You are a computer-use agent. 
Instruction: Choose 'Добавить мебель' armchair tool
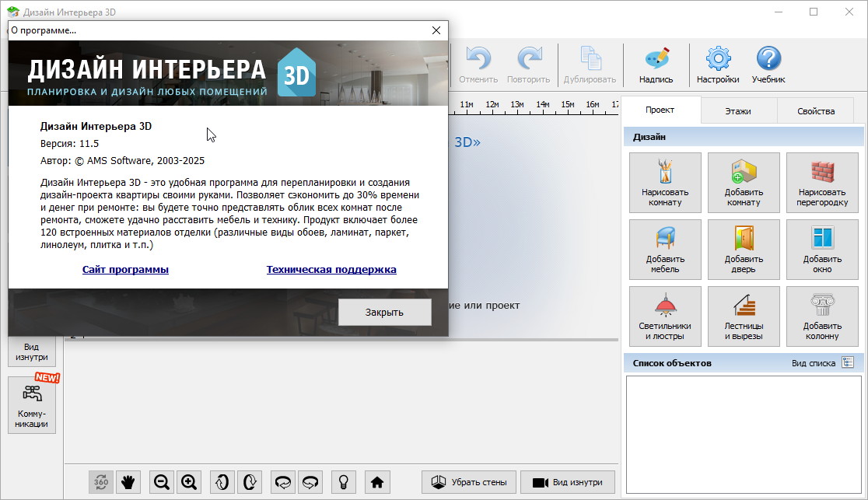click(x=666, y=250)
